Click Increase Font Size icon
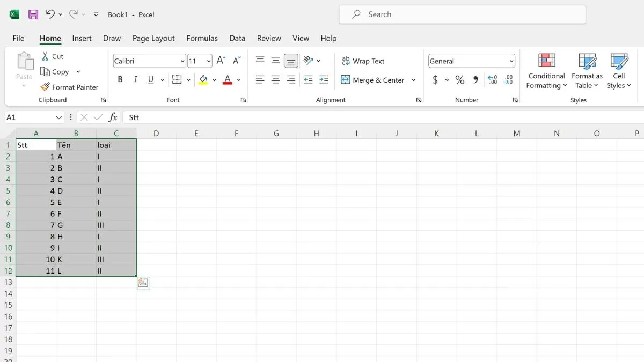Viewport: 644px width, 362px height. pyautogui.click(x=221, y=61)
